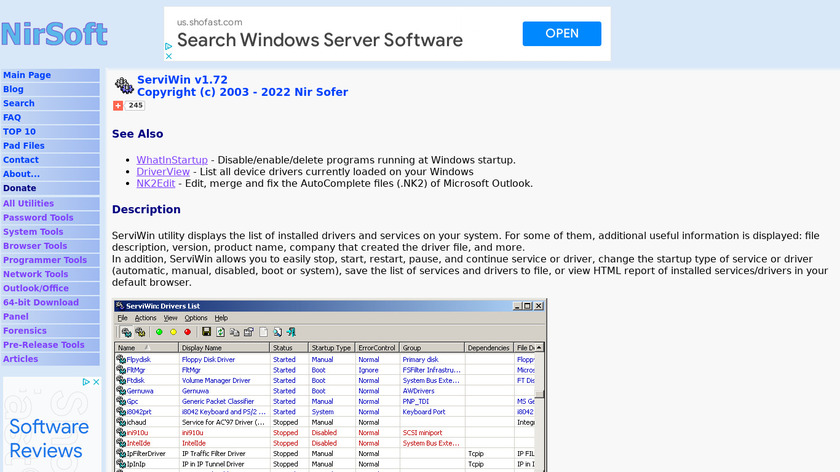
Task: Click the AdChoices triangle icon in top ad
Action: 169,44
